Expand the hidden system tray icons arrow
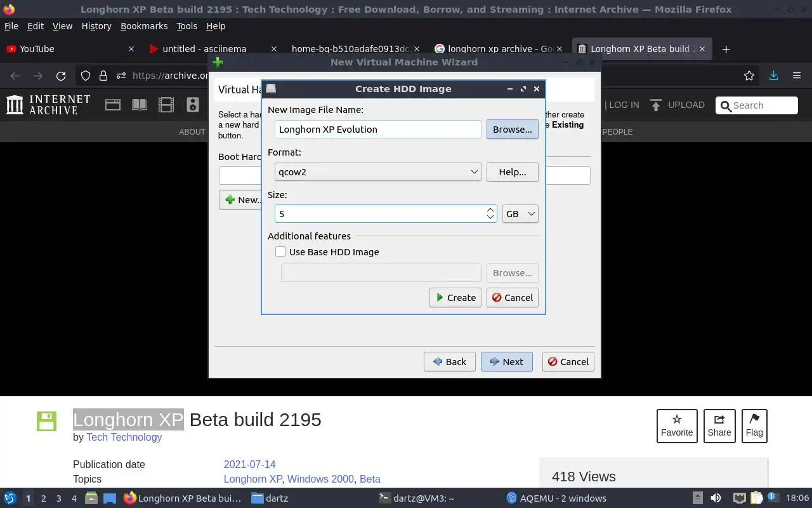 click(697, 498)
